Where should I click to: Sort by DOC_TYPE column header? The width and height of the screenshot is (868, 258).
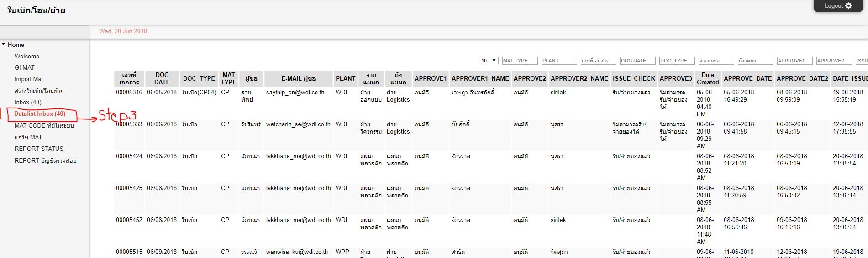[199, 78]
